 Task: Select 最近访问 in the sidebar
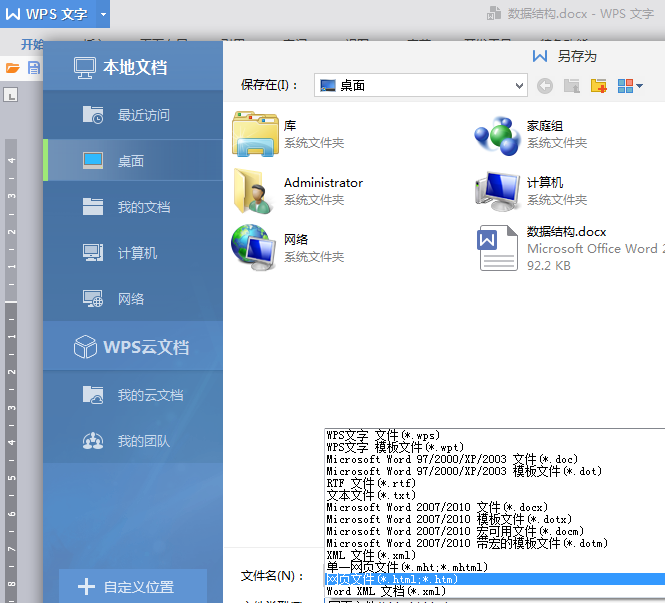point(133,115)
